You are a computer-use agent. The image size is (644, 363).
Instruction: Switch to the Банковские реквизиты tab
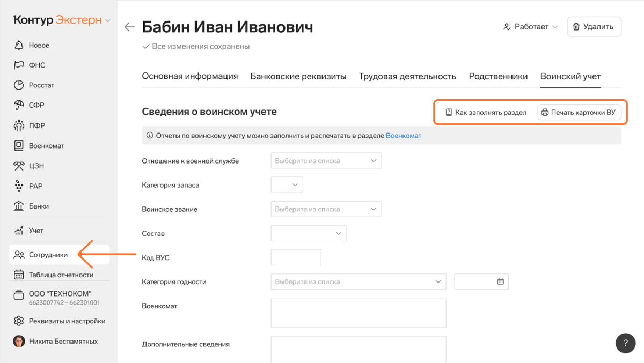(298, 76)
